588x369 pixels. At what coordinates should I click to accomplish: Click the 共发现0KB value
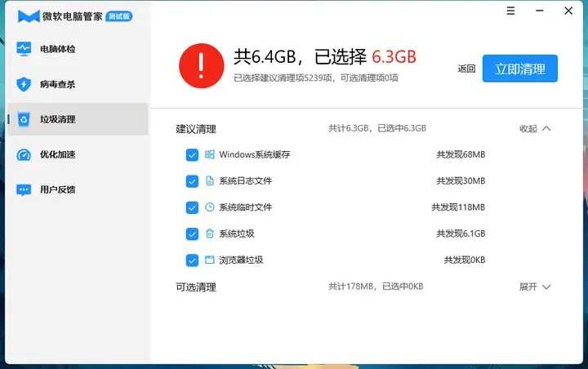(465, 260)
